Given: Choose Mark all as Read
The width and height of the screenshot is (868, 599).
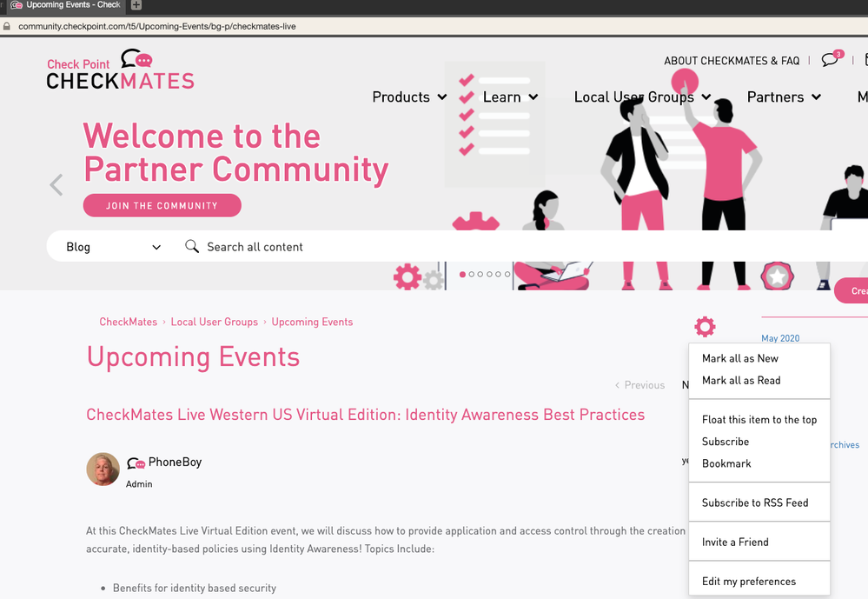Looking at the screenshot, I should [741, 381].
